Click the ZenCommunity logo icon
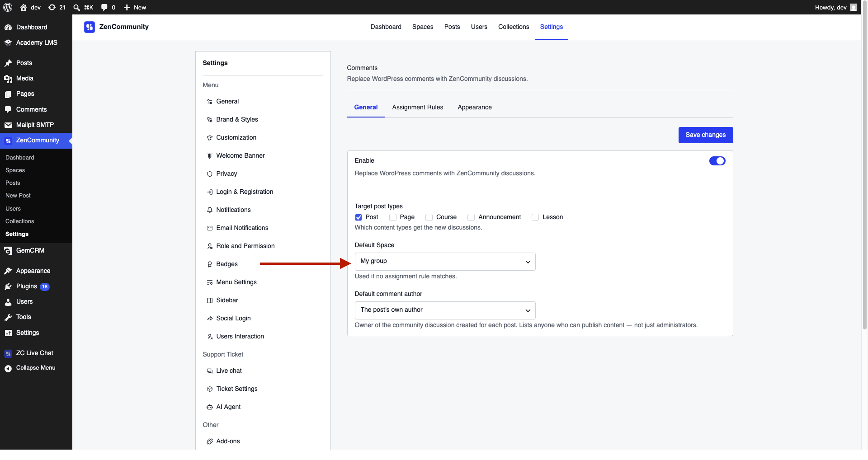868x460 pixels. [x=90, y=27]
